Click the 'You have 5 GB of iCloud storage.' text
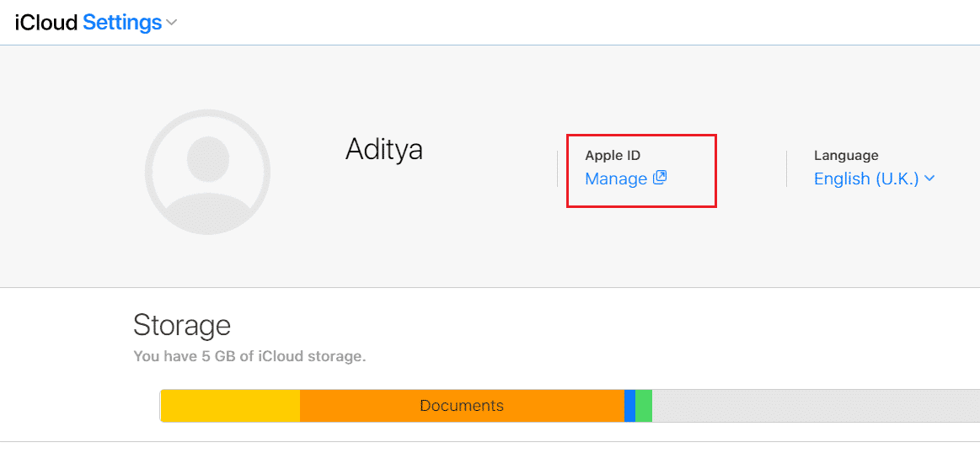980x453 pixels. click(249, 357)
